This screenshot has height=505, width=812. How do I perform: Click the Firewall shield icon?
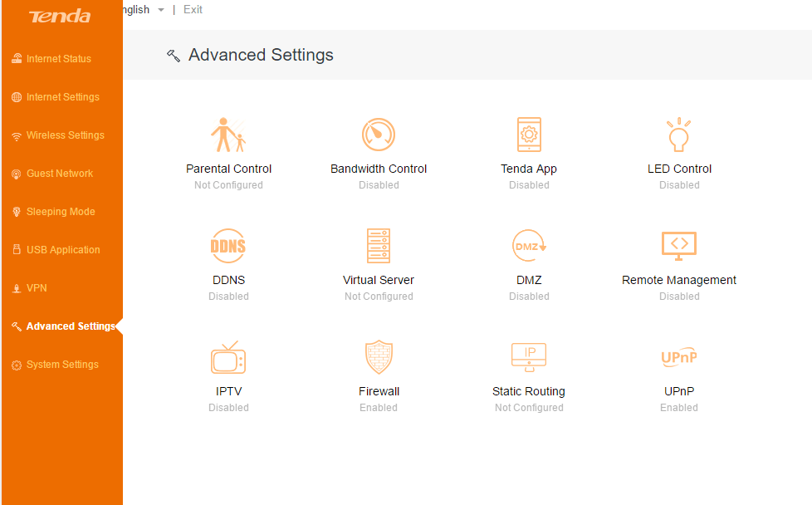click(379, 357)
